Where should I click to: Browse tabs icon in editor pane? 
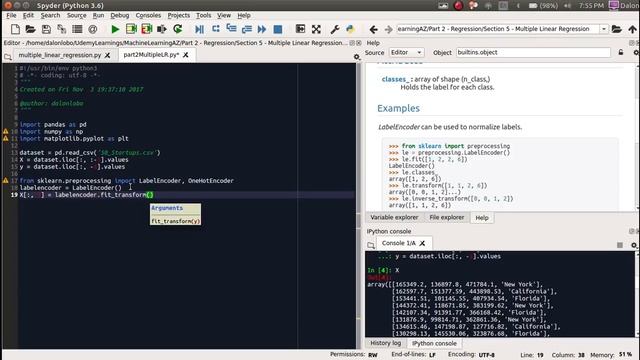[x=8, y=57]
